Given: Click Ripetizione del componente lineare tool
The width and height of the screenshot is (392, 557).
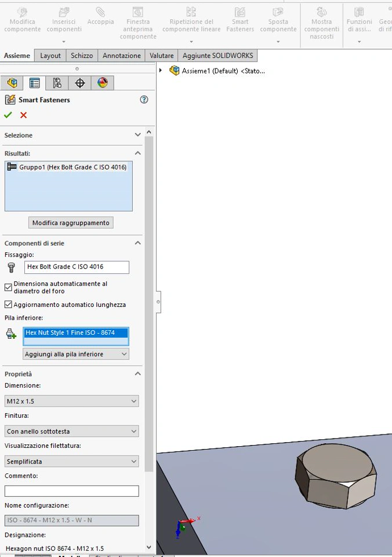Looking at the screenshot, I should click(191, 20).
